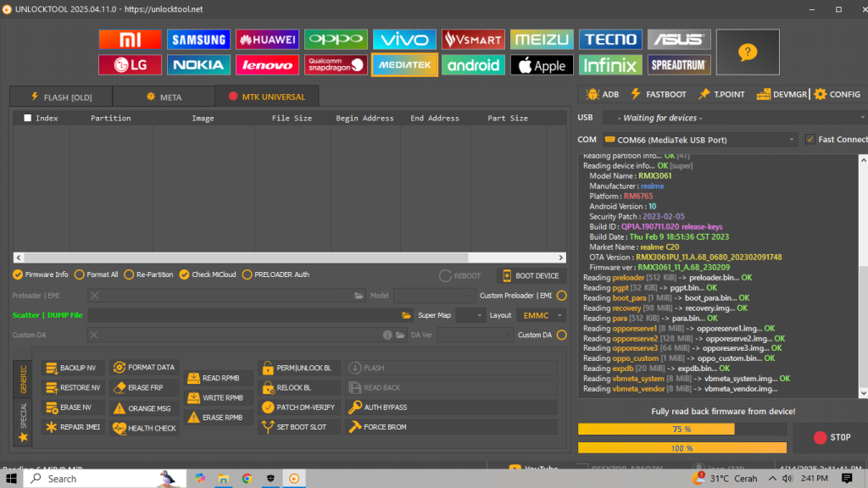Viewport: 868px width, 488px height.
Task: Click the Custom DA info icon
Action: pyautogui.click(x=387, y=335)
